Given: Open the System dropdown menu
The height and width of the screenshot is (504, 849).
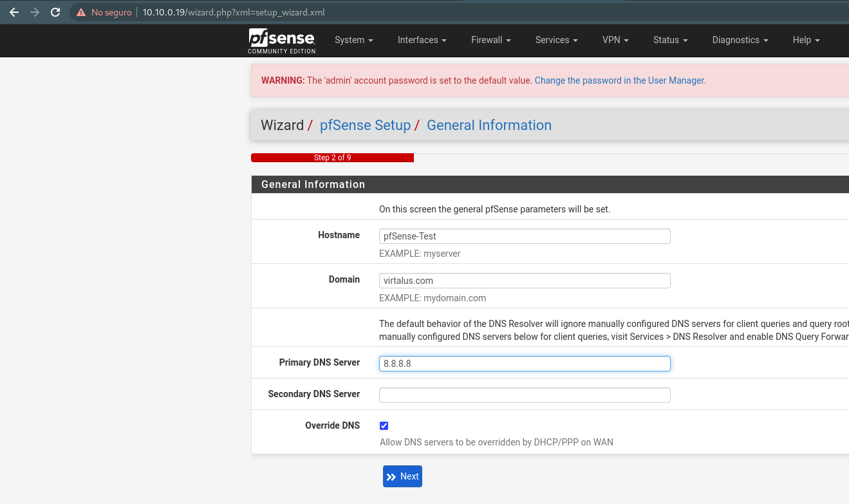Looking at the screenshot, I should pyautogui.click(x=353, y=40).
